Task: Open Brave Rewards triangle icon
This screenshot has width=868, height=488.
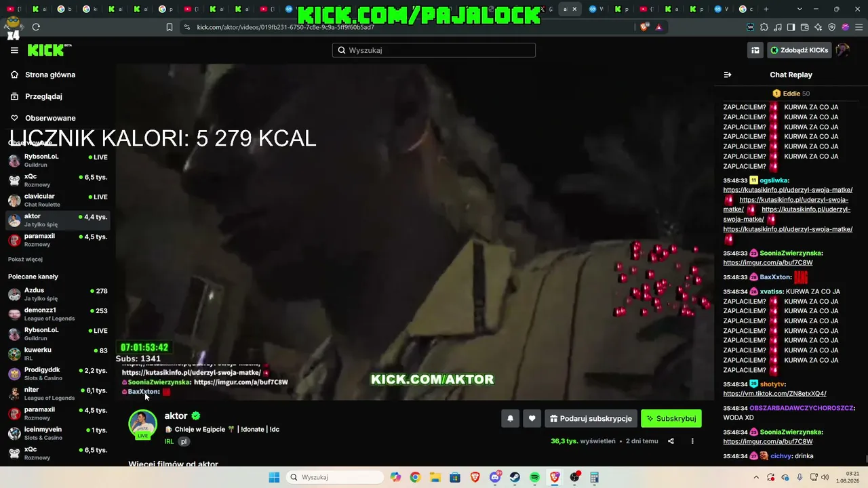Action: point(658,27)
